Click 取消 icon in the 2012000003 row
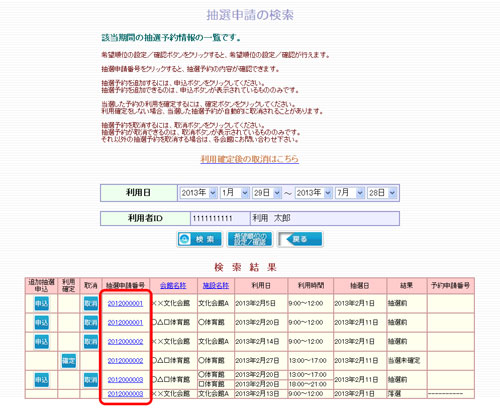 click(x=91, y=380)
